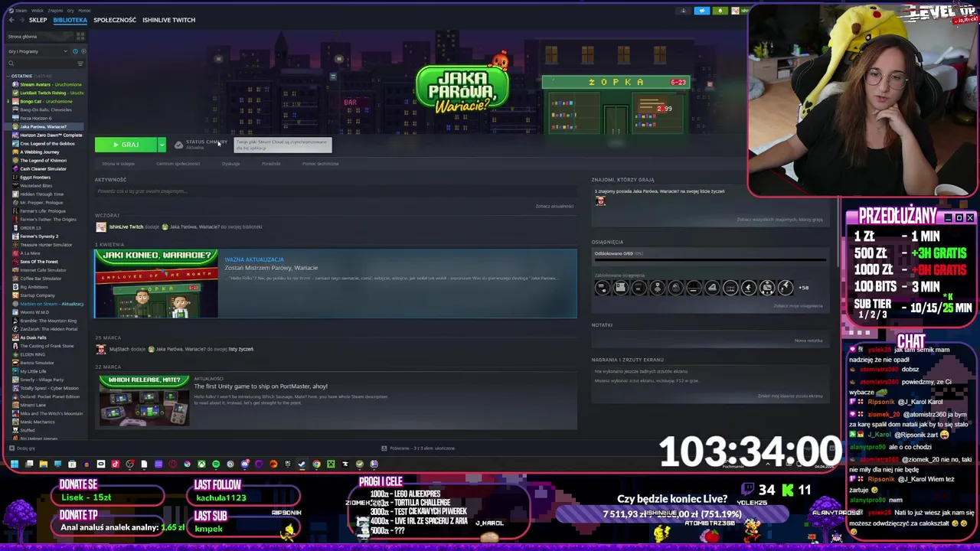Image resolution: width=980 pixels, height=551 pixels.
Task: Open the 'Jaki koniec, Wariacie?' update thumbnail
Action: point(156,283)
